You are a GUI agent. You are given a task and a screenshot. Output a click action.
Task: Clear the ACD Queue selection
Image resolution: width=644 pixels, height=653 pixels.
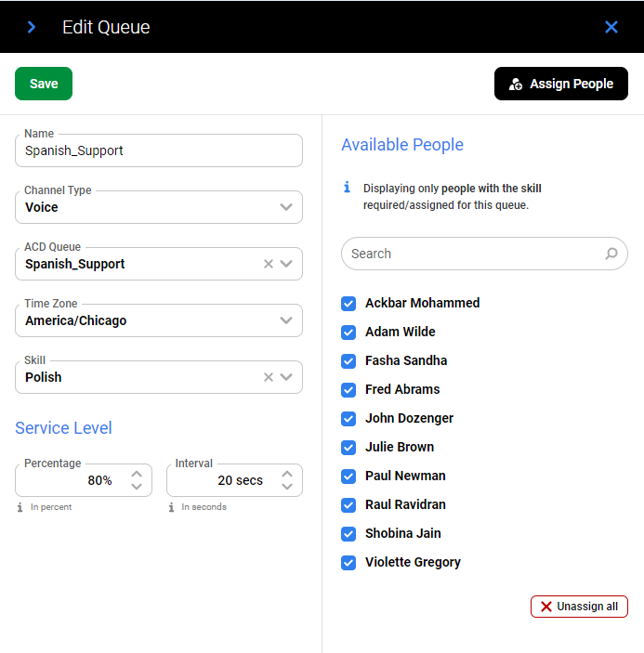coord(269,264)
